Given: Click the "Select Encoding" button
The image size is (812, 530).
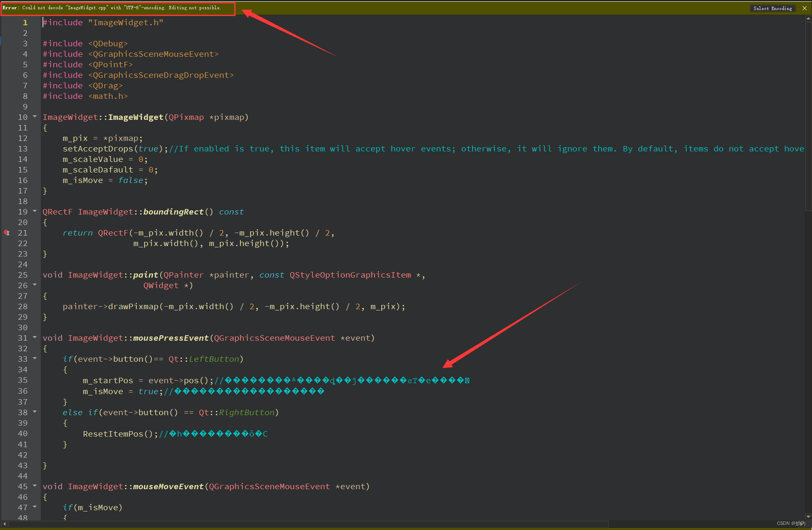Looking at the screenshot, I should click(773, 8).
